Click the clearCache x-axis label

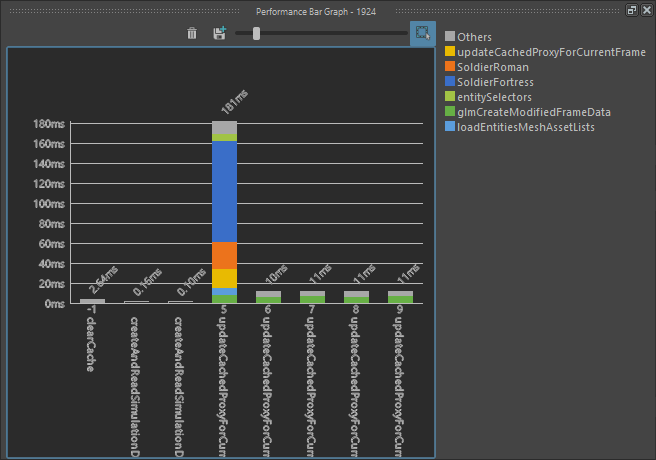pyautogui.click(x=91, y=344)
